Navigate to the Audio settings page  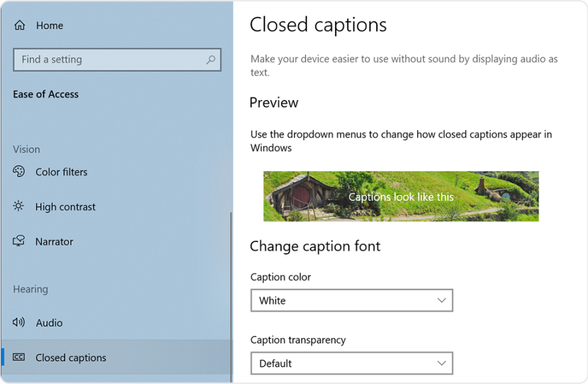(49, 323)
